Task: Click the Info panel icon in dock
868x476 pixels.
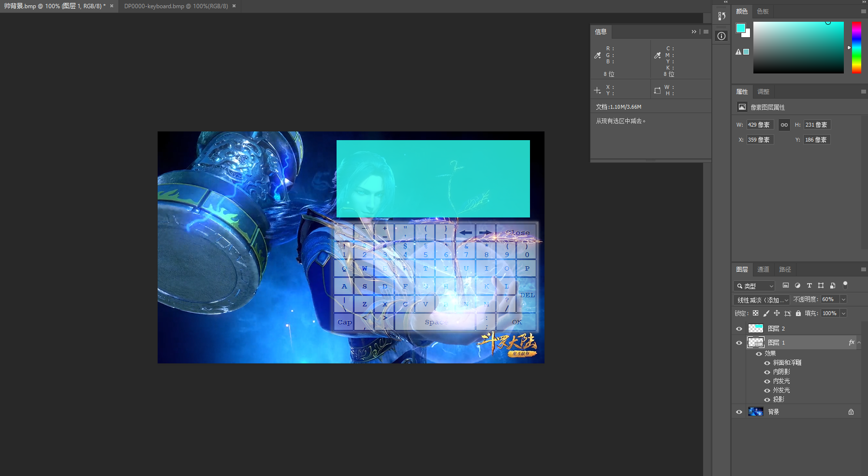Action: [721, 36]
